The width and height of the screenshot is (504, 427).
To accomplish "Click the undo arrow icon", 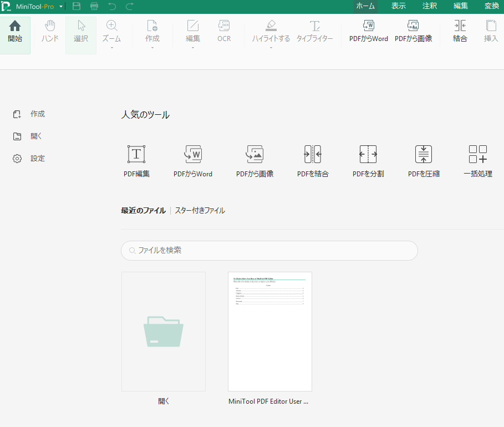I will (x=112, y=6).
